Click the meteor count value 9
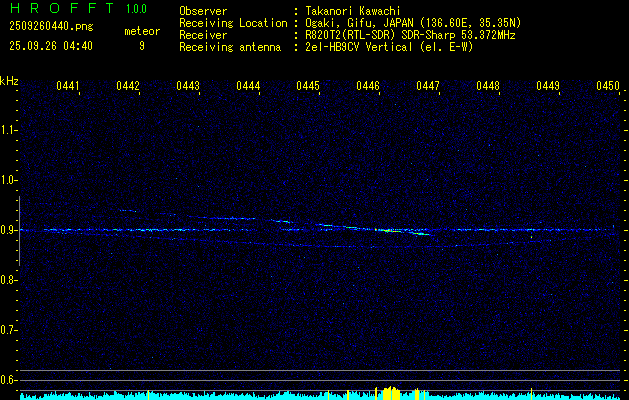Image resolution: width=629 pixels, height=400 pixels. 141,46
